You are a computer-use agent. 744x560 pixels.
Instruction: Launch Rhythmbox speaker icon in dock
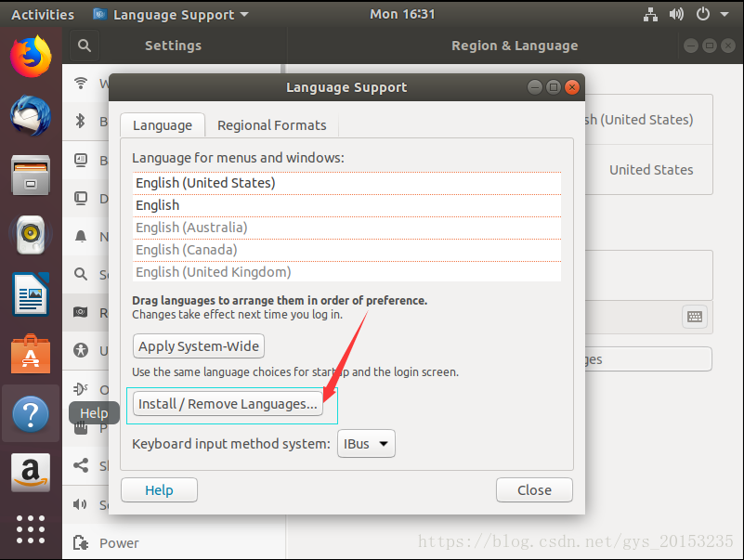click(x=31, y=234)
